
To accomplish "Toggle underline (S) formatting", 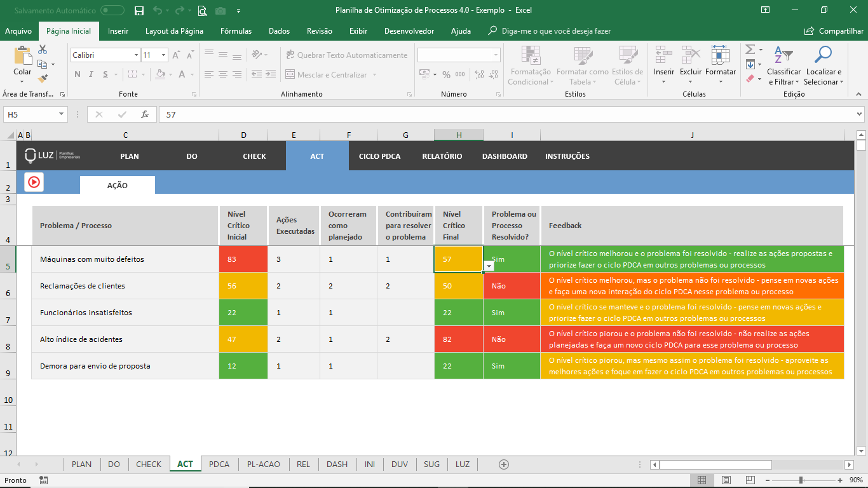I will (x=107, y=74).
